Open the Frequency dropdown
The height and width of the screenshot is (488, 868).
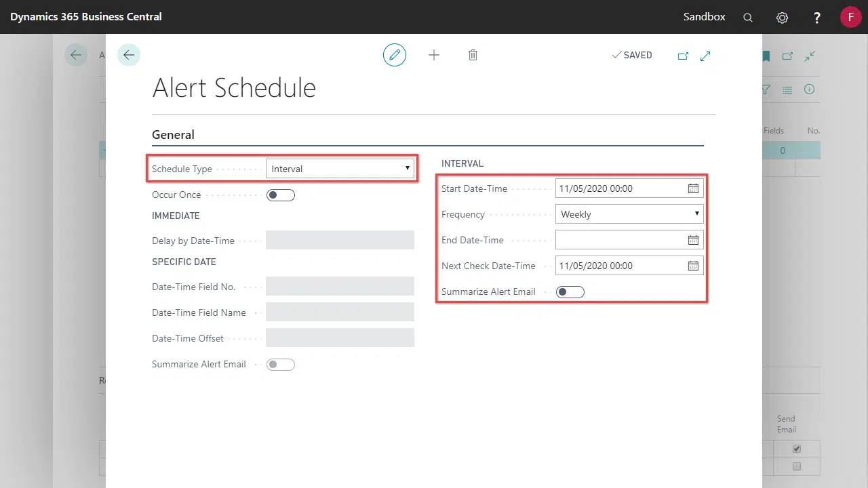click(629, 214)
